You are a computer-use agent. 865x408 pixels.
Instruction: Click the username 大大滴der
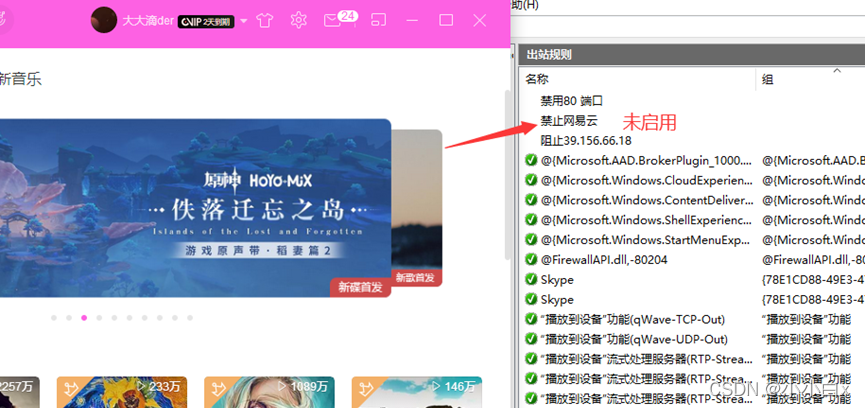tap(148, 22)
